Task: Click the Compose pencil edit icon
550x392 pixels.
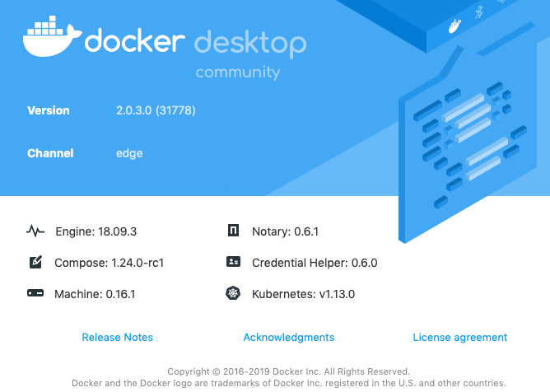Action: pos(35,262)
